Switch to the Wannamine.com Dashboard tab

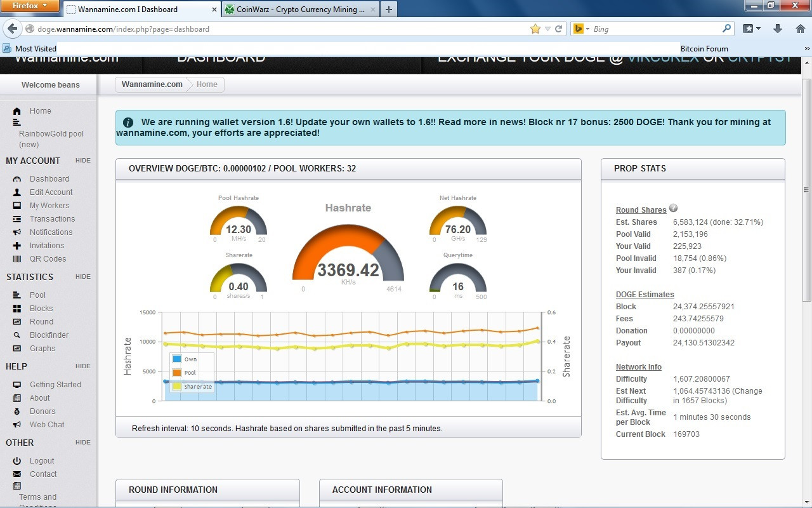click(141, 10)
